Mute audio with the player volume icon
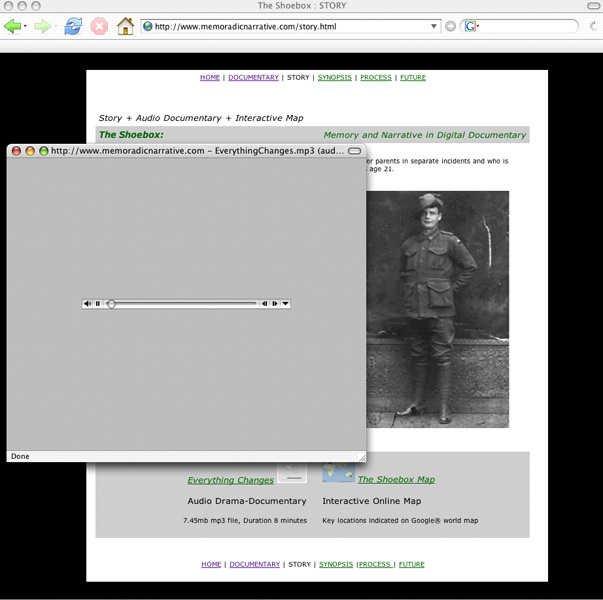603x600 pixels. [x=87, y=303]
